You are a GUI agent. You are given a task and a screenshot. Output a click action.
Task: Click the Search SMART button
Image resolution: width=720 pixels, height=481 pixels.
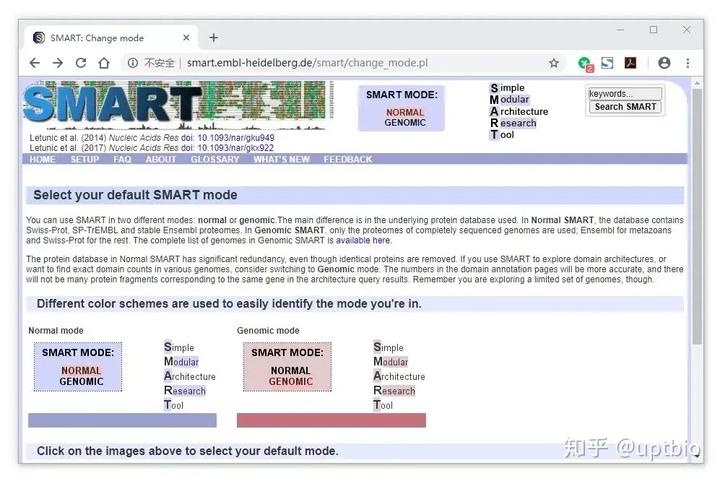pyautogui.click(x=625, y=107)
